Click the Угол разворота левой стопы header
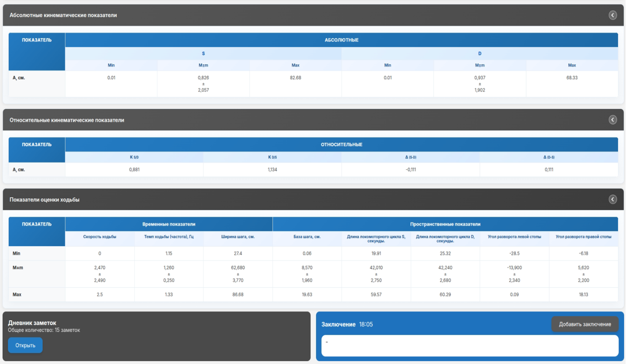This screenshot has width=627, height=364. coord(514,237)
